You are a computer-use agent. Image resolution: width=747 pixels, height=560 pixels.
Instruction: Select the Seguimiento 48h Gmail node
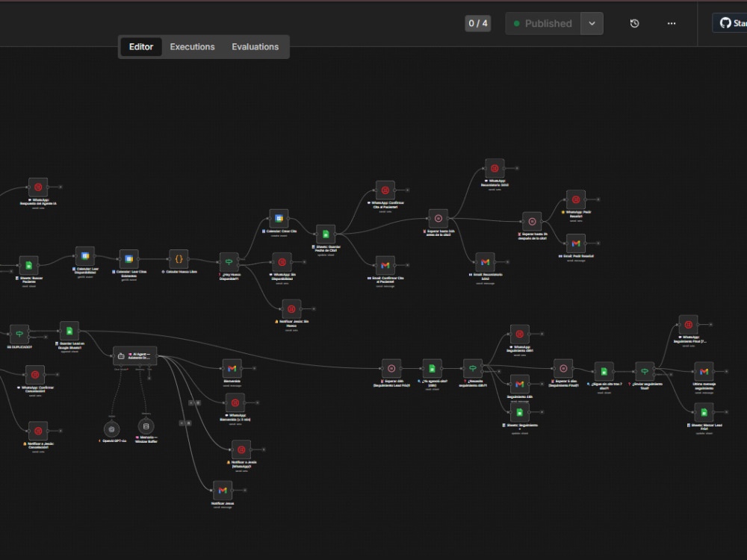(x=520, y=384)
